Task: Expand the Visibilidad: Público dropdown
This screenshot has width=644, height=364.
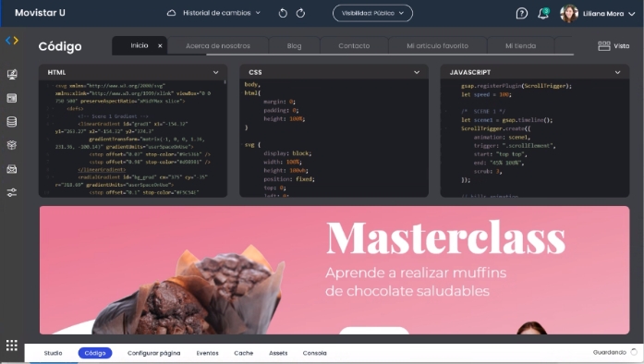Action: [372, 13]
